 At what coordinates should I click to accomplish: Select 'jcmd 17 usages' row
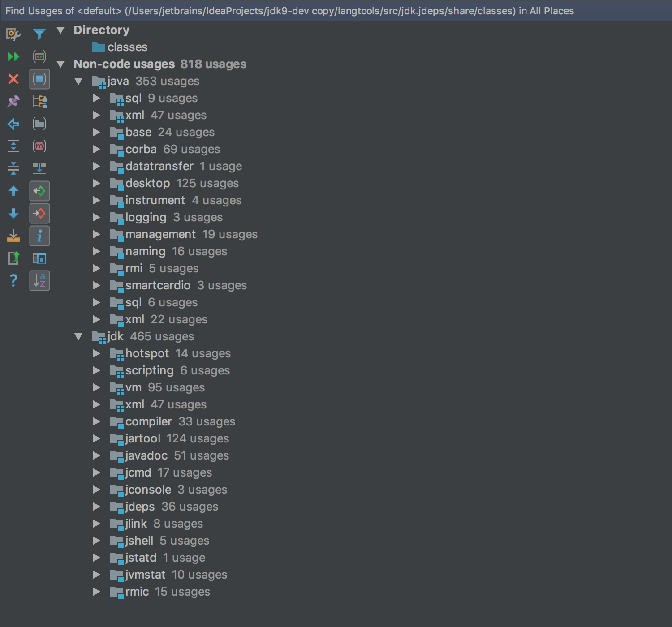tap(161, 472)
